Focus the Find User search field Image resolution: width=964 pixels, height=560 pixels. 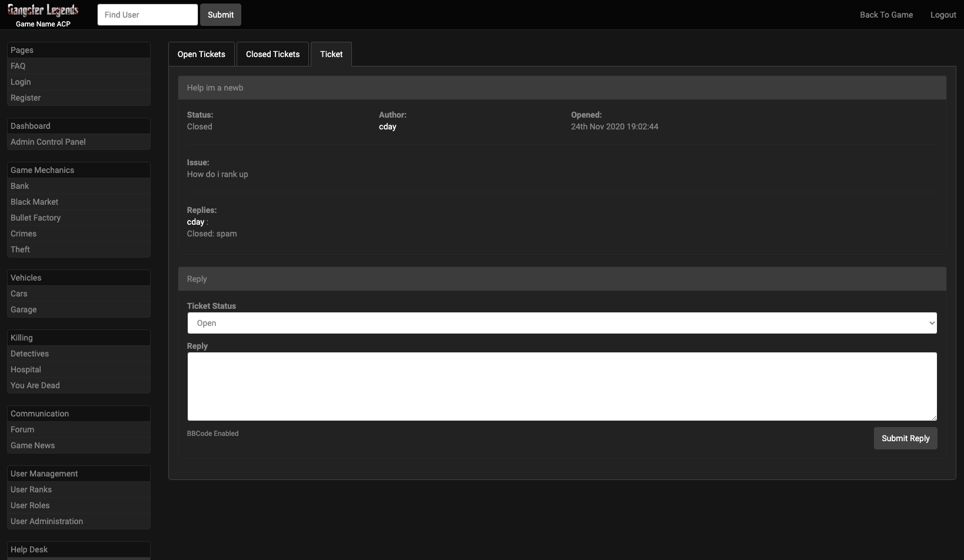(x=147, y=15)
